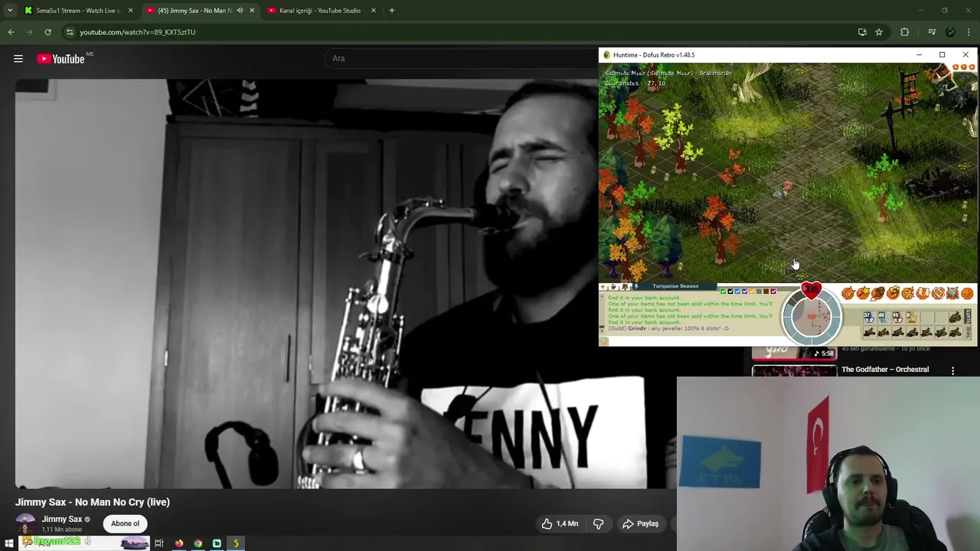Open Windows Start menu

click(x=9, y=543)
